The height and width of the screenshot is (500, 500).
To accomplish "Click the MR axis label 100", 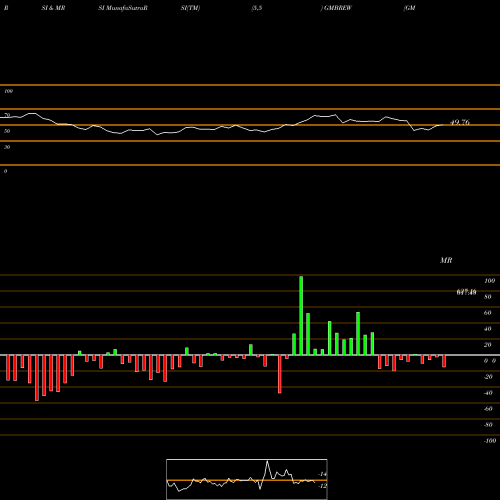I will (x=490, y=281).
